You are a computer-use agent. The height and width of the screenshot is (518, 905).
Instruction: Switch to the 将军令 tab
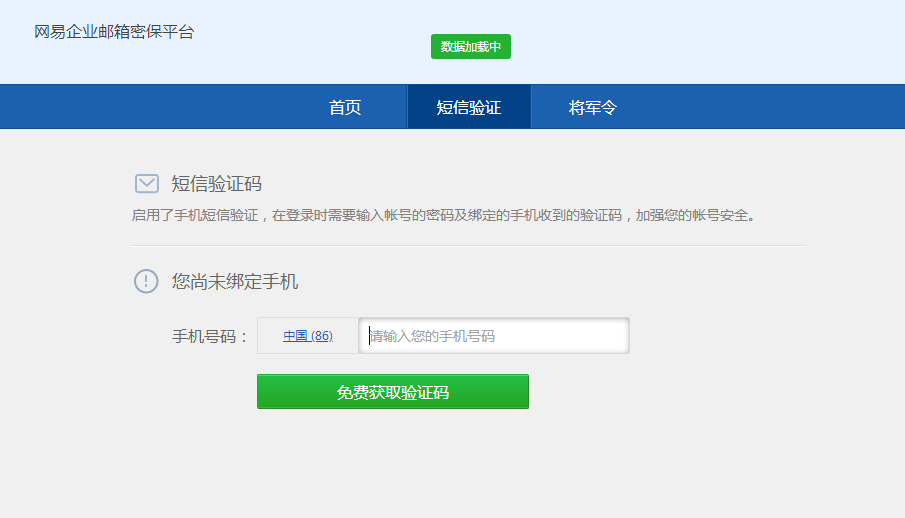(x=592, y=107)
